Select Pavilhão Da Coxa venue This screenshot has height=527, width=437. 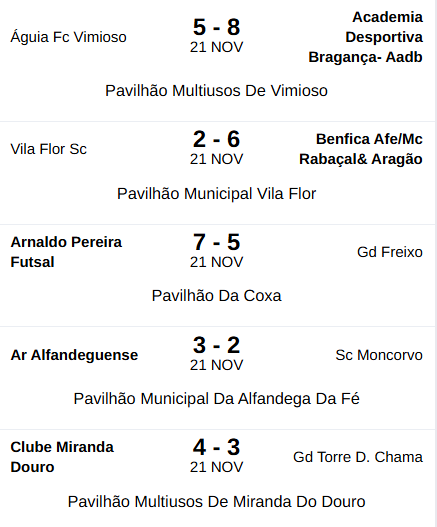click(216, 296)
